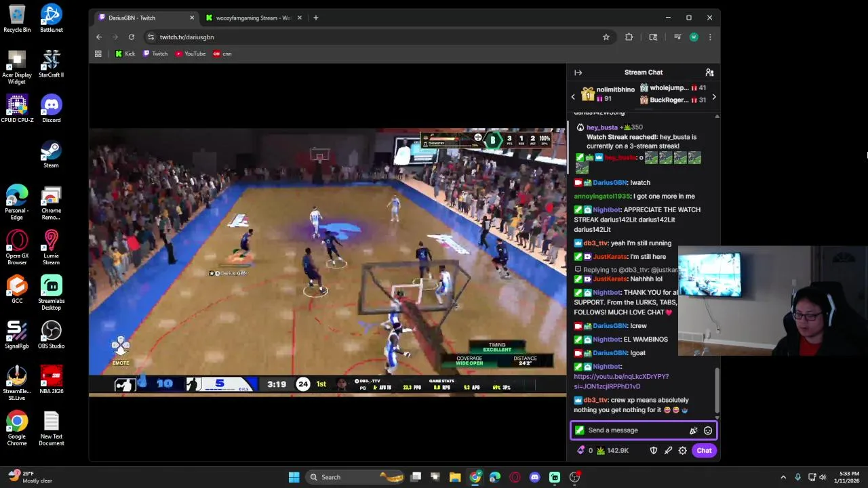Image resolution: width=868 pixels, height=488 pixels.
Task: Close the woozyfamgaming Stream tab
Action: [299, 18]
